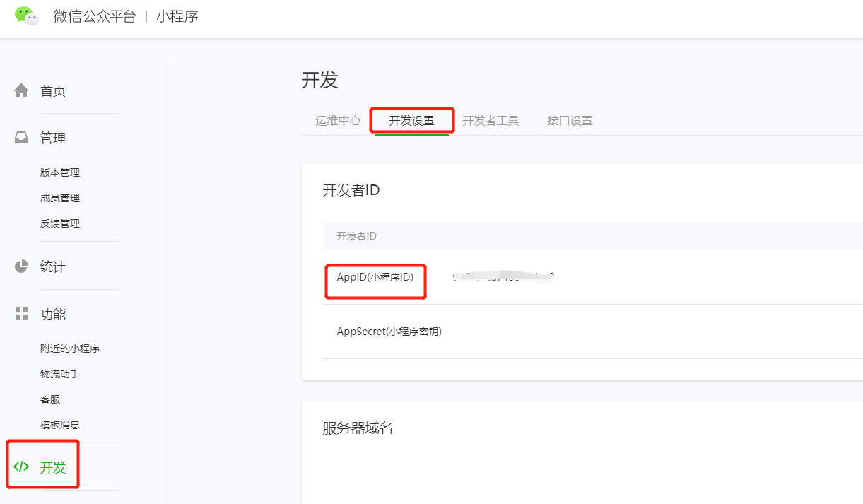Click 微信公众平台 in the top bar

tap(94, 16)
